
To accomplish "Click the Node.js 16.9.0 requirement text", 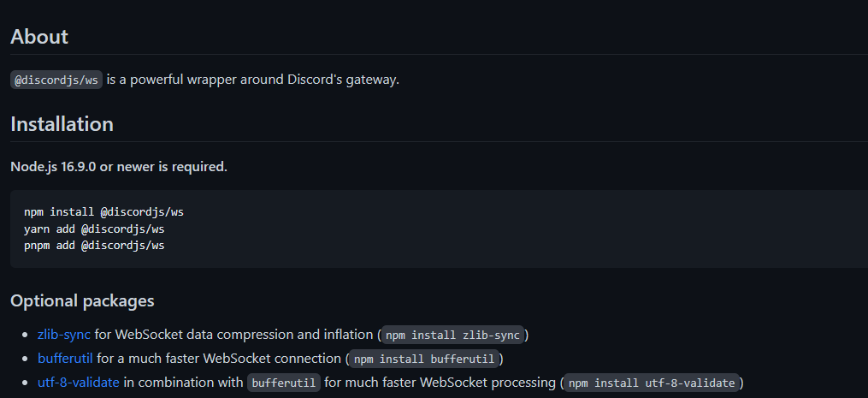I will point(119,167).
